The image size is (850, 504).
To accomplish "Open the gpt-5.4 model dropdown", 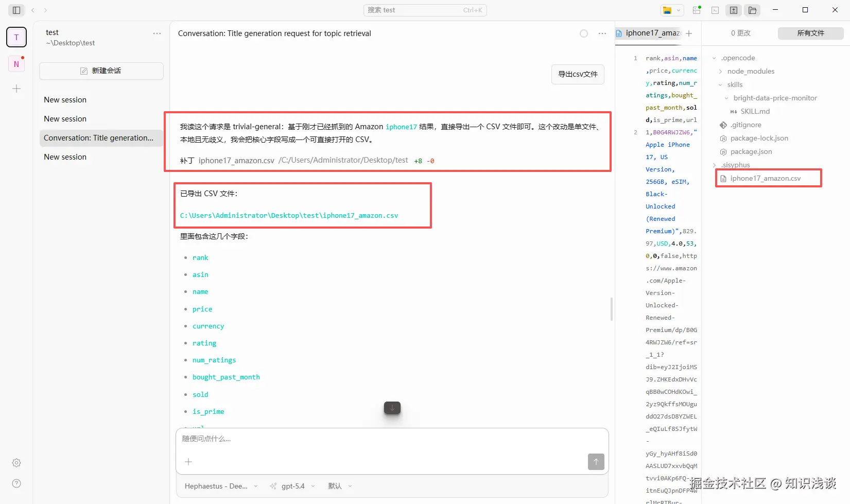I will coord(292,486).
